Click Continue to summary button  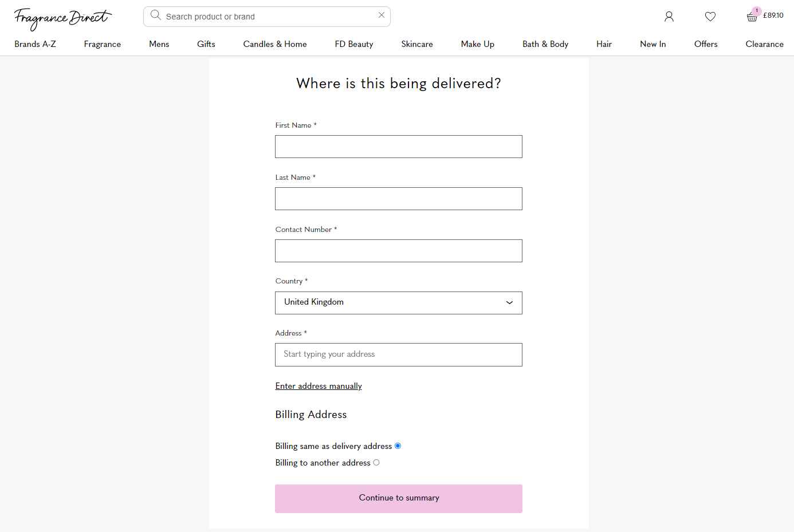pyautogui.click(x=398, y=498)
